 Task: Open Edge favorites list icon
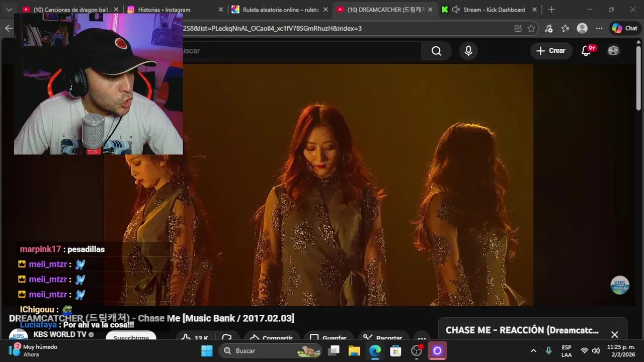point(565,29)
